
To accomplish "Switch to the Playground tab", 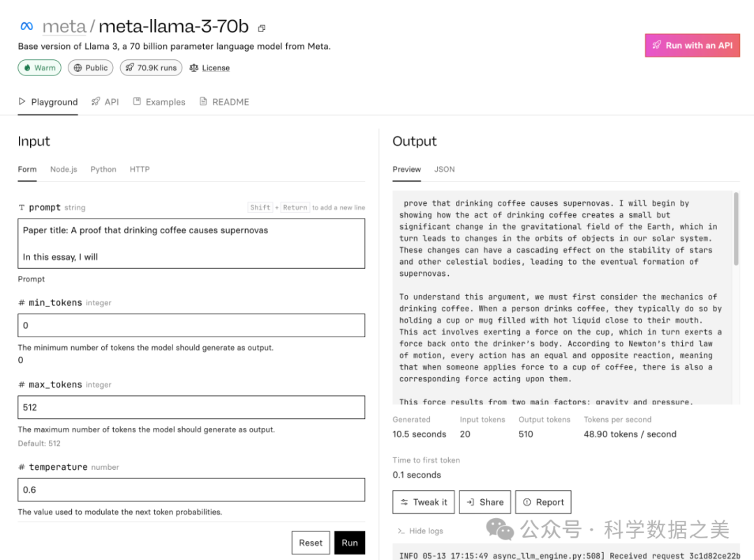I will click(x=47, y=102).
